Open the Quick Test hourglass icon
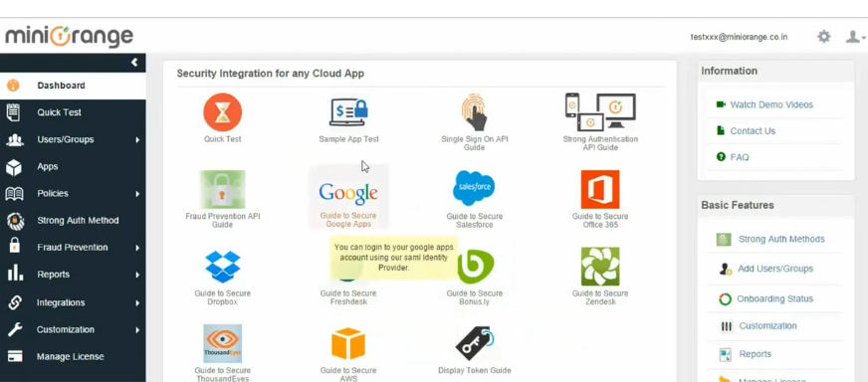Image resolution: width=868 pixels, height=382 pixels. 223,111
